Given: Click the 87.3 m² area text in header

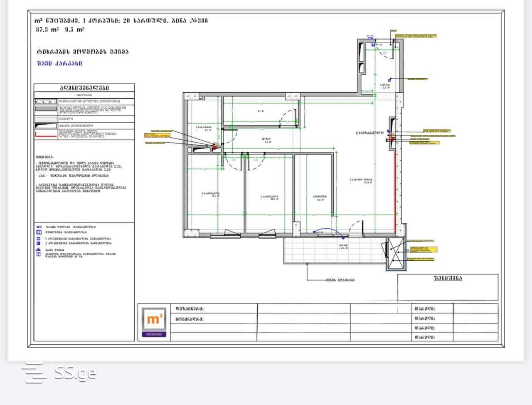Looking at the screenshot, I should coord(47,30).
